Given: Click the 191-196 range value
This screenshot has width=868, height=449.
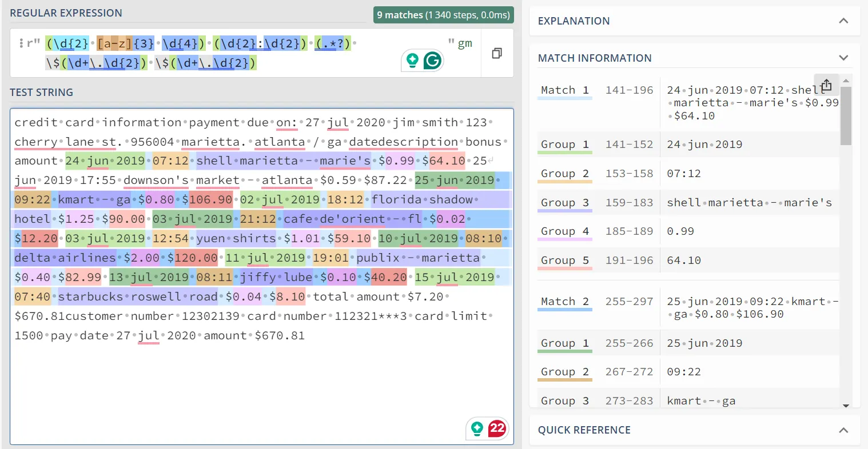Looking at the screenshot, I should coord(629,260).
